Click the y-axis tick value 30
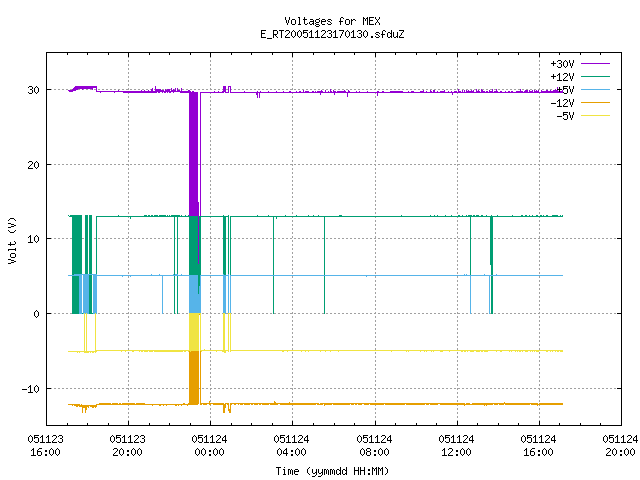This screenshot has height=480, width=640. (x=33, y=90)
